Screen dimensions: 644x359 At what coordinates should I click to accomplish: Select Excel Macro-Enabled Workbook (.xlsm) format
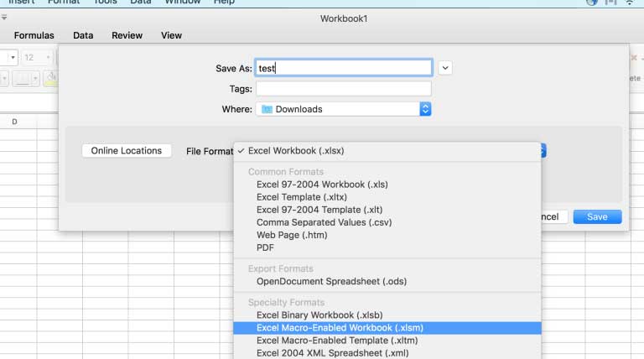coord(387,328)
